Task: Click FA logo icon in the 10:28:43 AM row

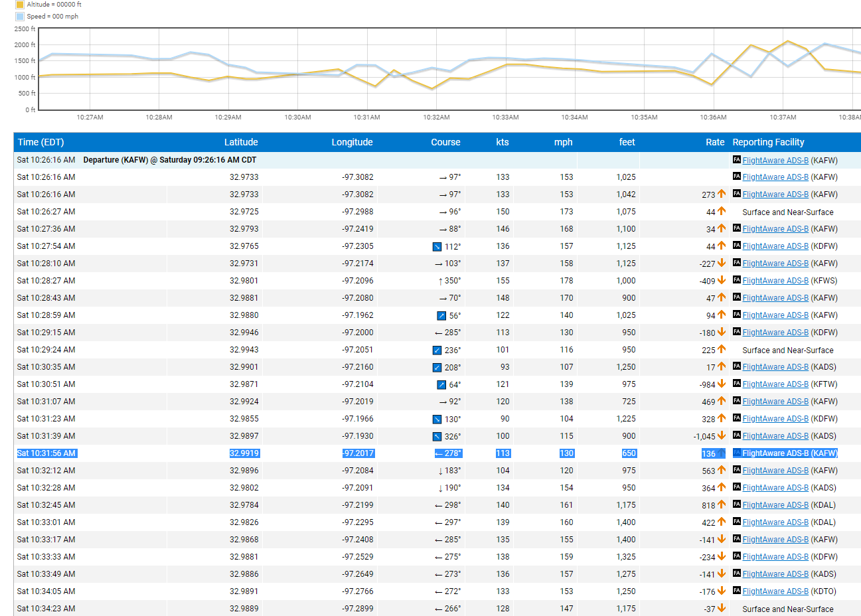Action: [737, 297]
